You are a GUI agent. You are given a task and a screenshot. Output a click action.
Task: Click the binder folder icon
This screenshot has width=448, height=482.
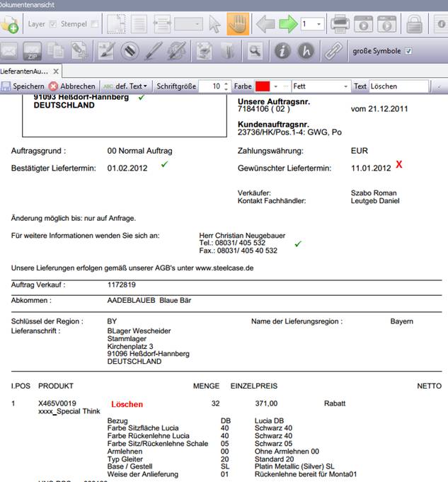pos(227,51)
